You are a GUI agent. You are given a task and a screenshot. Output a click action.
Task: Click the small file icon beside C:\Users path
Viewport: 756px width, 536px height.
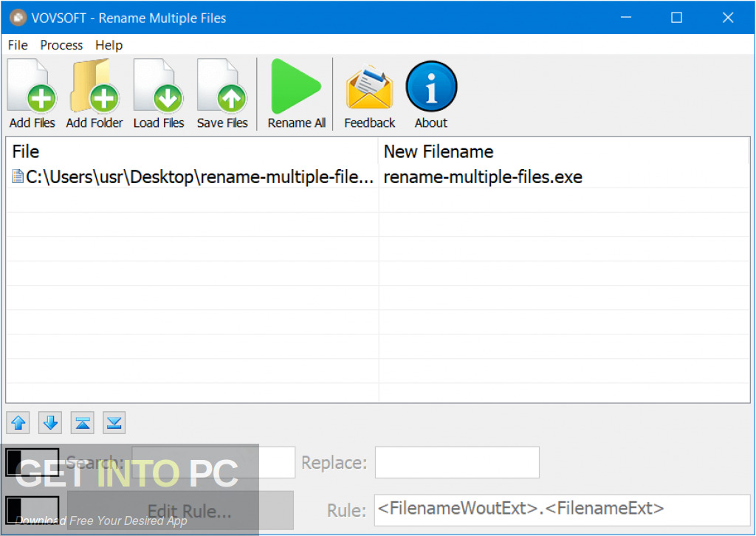coord(18,176)
